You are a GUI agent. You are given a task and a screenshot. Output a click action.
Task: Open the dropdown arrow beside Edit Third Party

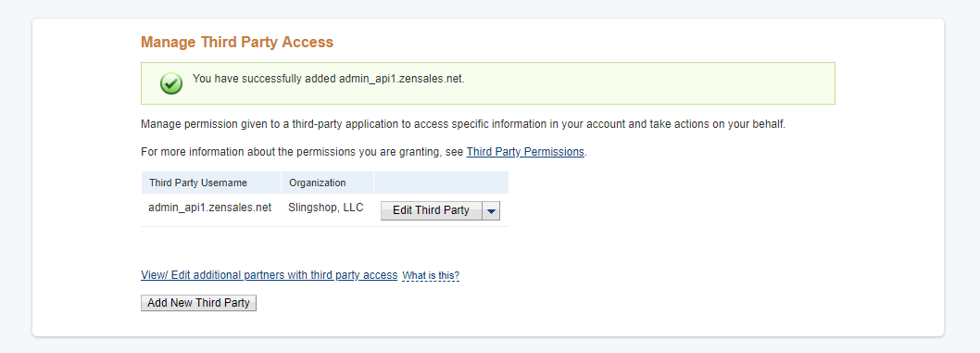(x=491, y=210)
